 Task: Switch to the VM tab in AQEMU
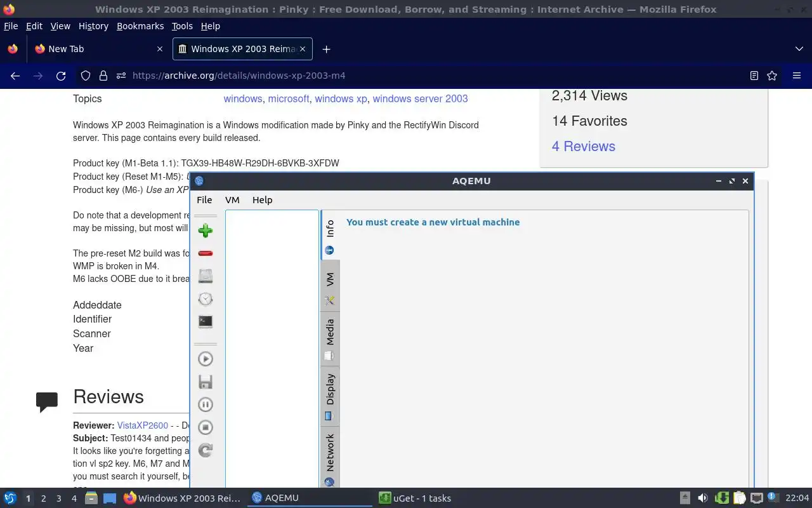330,285
